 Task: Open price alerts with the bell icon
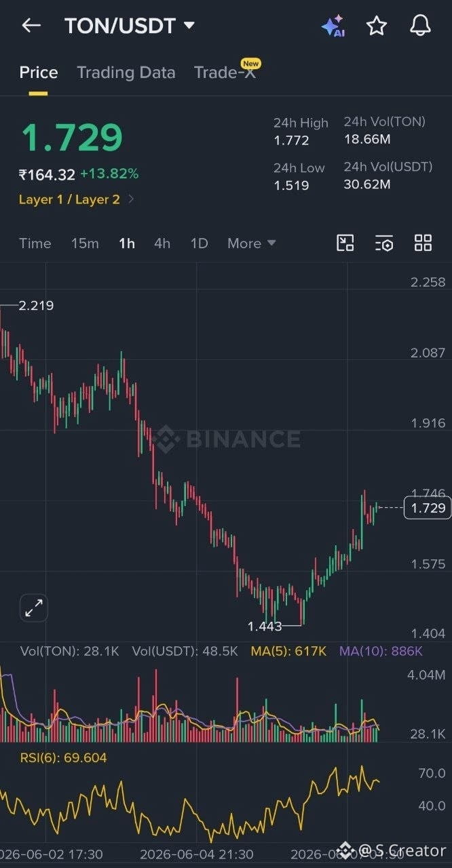tap(421, 26)
